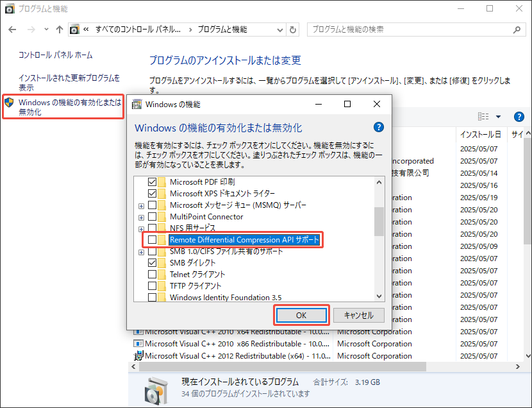The height and width of the screenshot is (408, 532).
Task: Click programs list scroll left arrow
Action: click(x=133, y=366)
